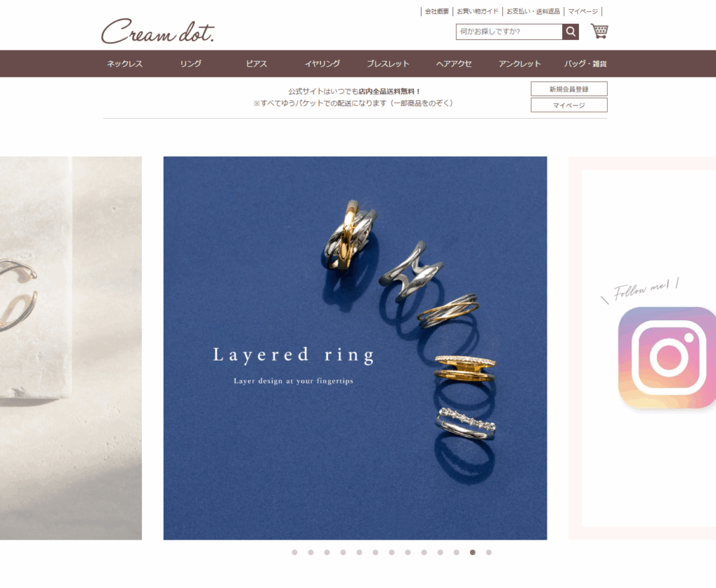Open the お買い物ガイド link
The image size is (716, 588).
click(x=478, y=11)
